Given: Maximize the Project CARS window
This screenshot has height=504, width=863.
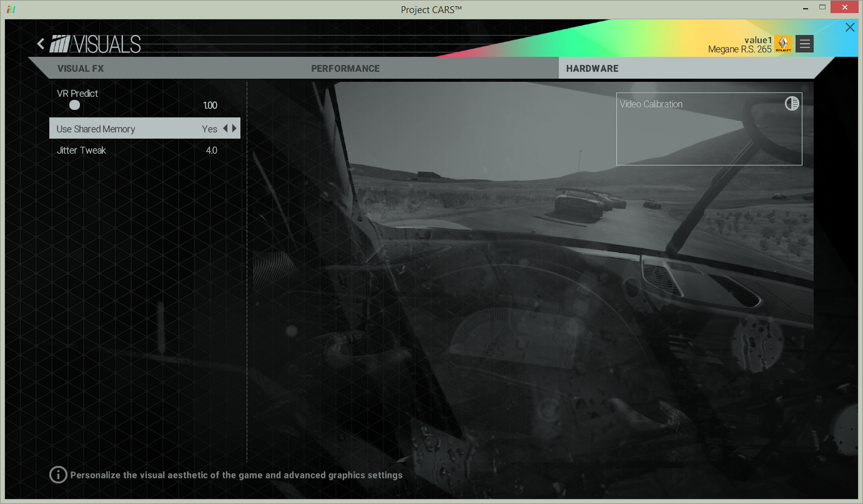Looking at the screenshot, I should click(822, 7).
